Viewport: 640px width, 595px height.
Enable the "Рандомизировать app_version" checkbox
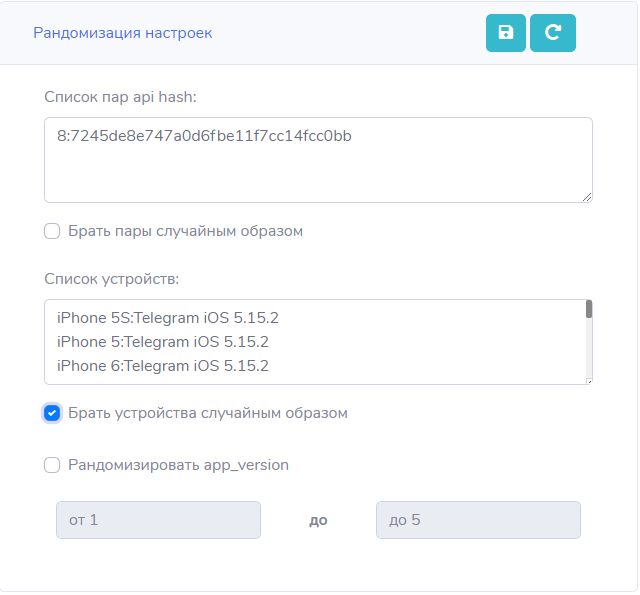coord(53,465)
